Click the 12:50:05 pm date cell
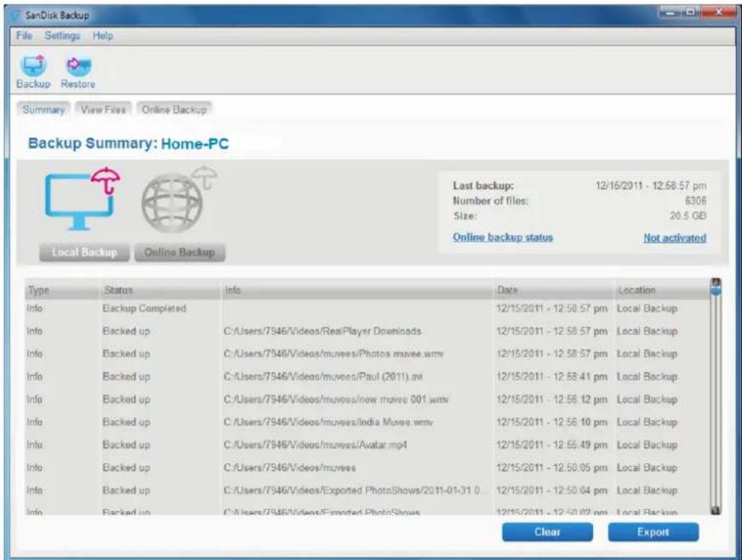The height and width of the screenshot is (560, 742). coord(552,468)
